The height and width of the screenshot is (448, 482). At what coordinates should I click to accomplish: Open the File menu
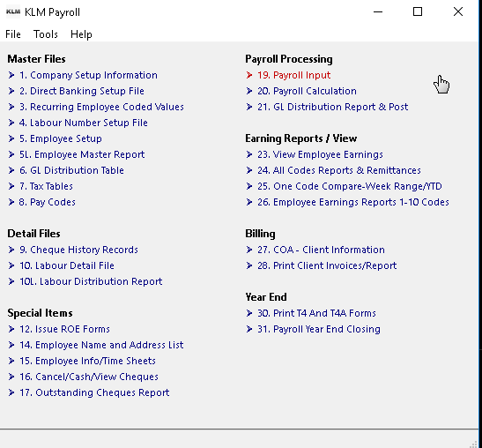tap(13, 34)
